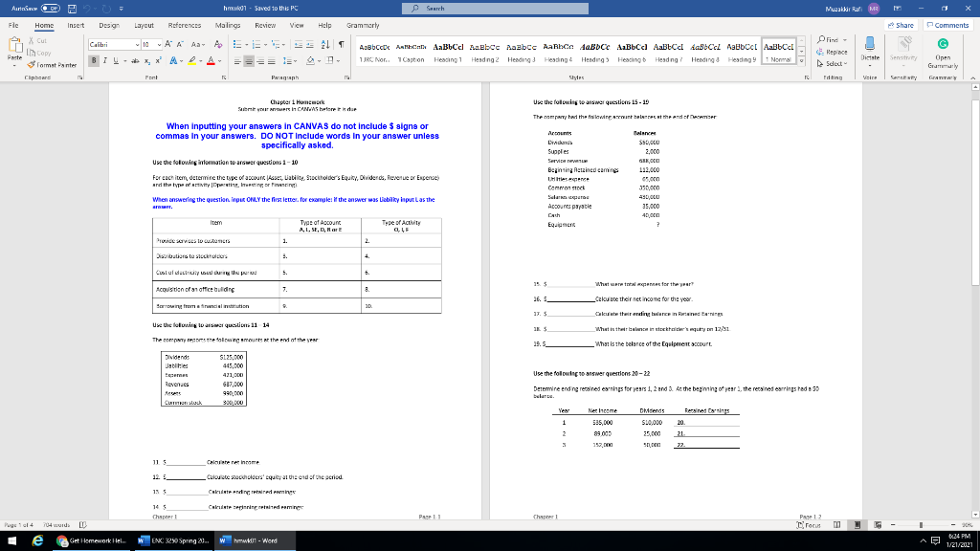Open the Windows Start menu

coord(11,540)
